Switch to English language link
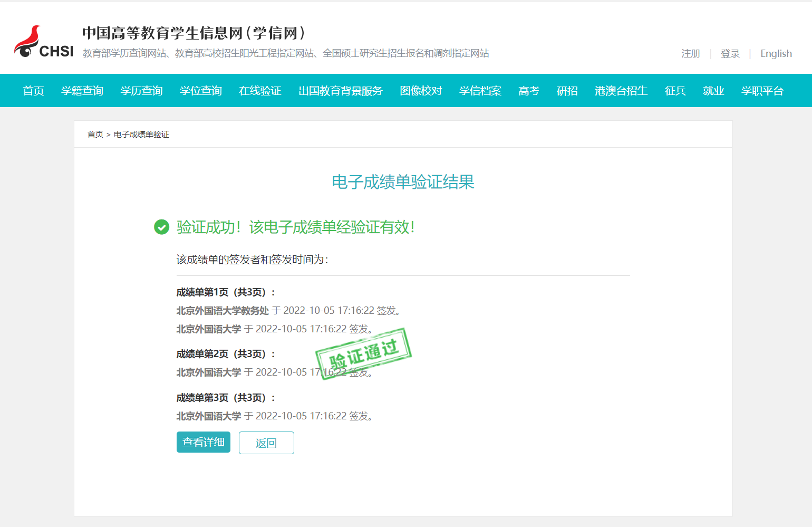The image size is (812, 527). point(776,54)
